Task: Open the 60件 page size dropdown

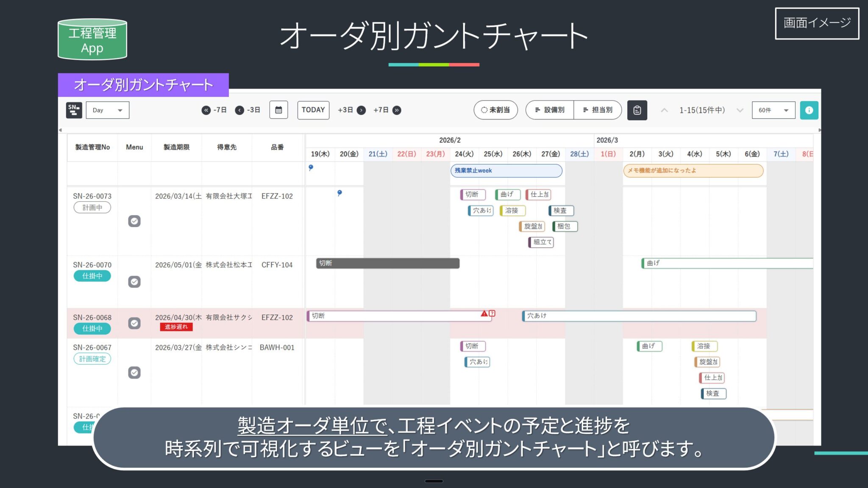Action: coord(773,110)
